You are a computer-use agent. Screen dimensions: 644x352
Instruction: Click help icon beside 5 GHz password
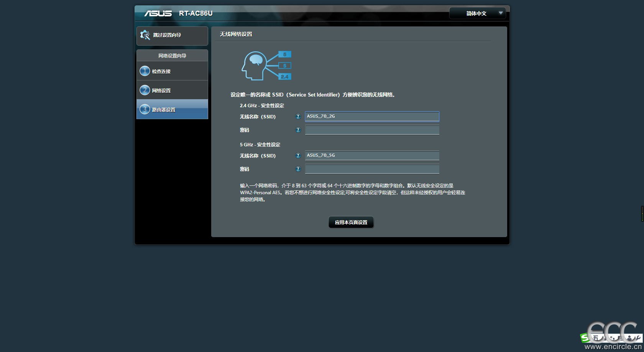pos(298,169)
